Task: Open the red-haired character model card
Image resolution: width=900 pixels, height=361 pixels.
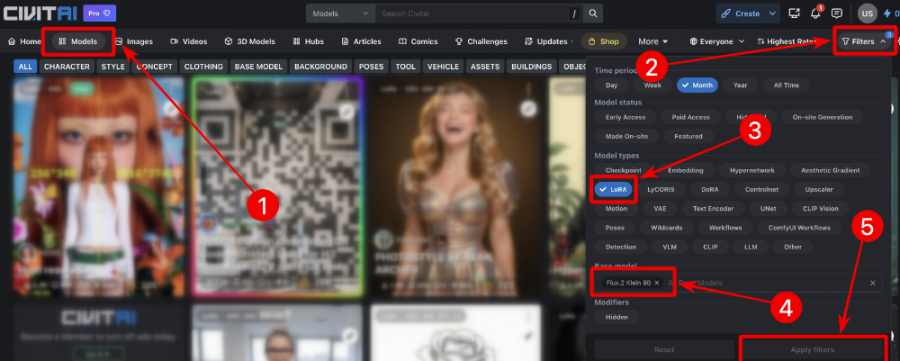Action: click(x=99, y=187)
